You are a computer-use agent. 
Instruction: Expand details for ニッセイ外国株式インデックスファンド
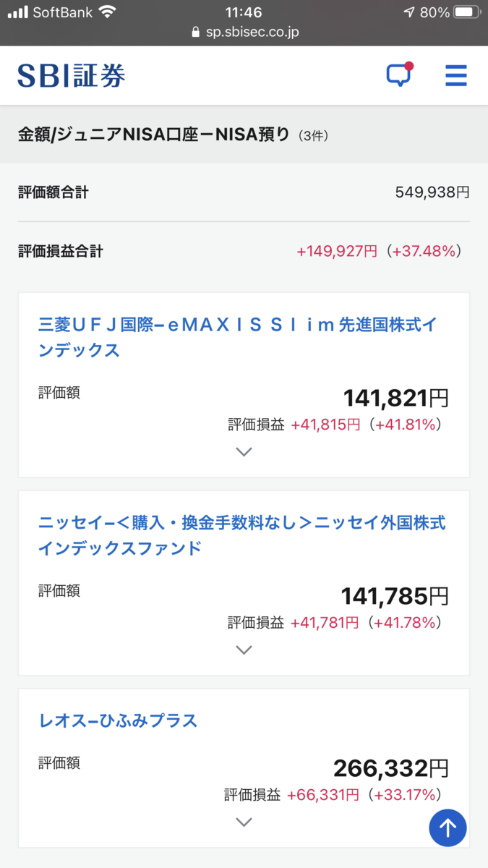pyautogui.click(x=244, y=650)
